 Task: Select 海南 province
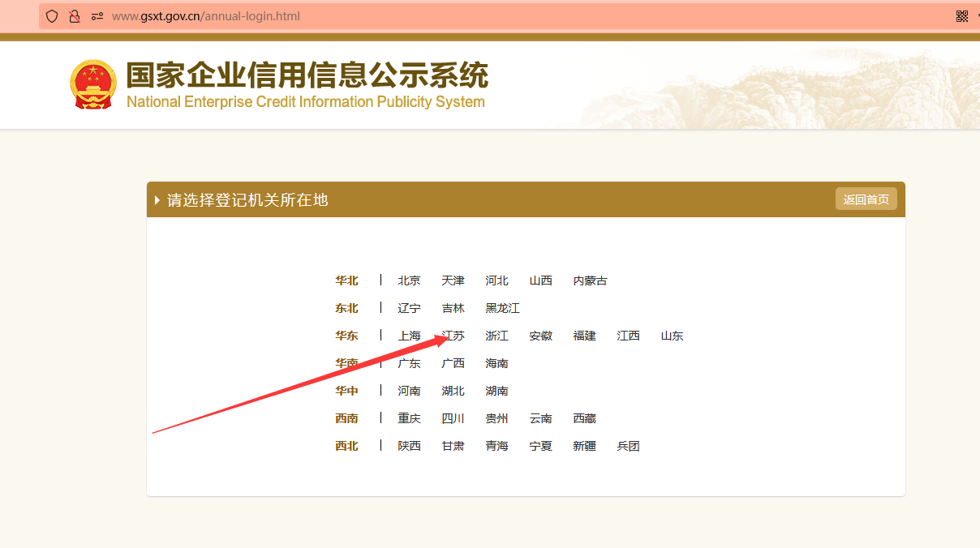(x=497, y=363)
